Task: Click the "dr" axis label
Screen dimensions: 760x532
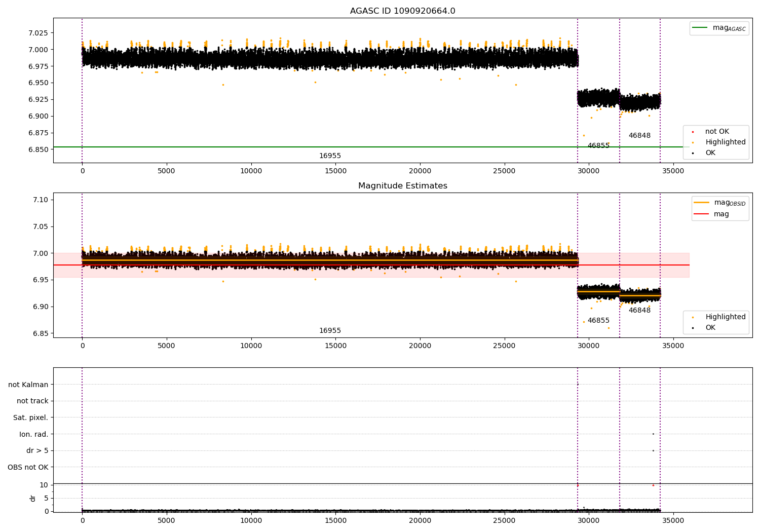Action: click(33, 498)
